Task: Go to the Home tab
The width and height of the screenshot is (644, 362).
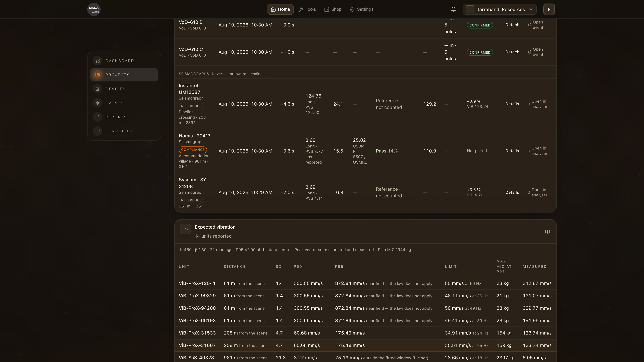Action: point(280,9)
